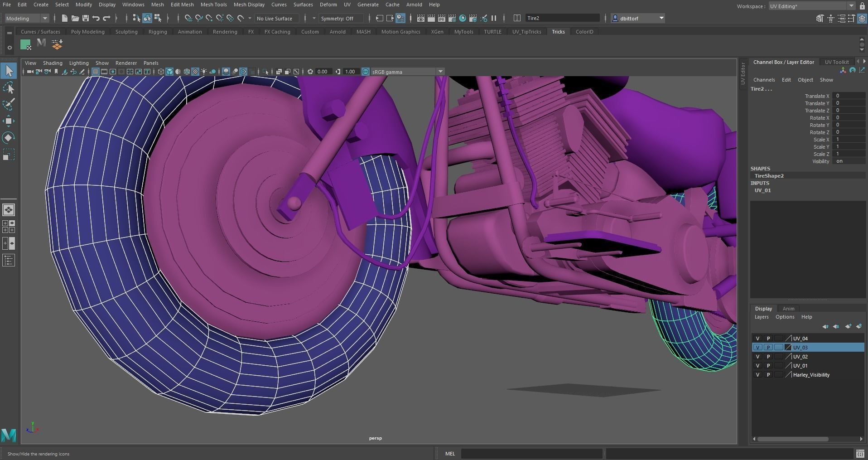This screenshot has width=868, height=460.
Task: Switch to the Sculpting shelf tab
Action: [x=126, y=32]
